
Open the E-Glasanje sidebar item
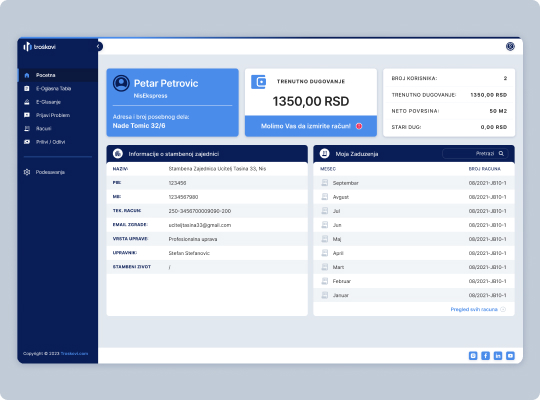tap(58, 102)
